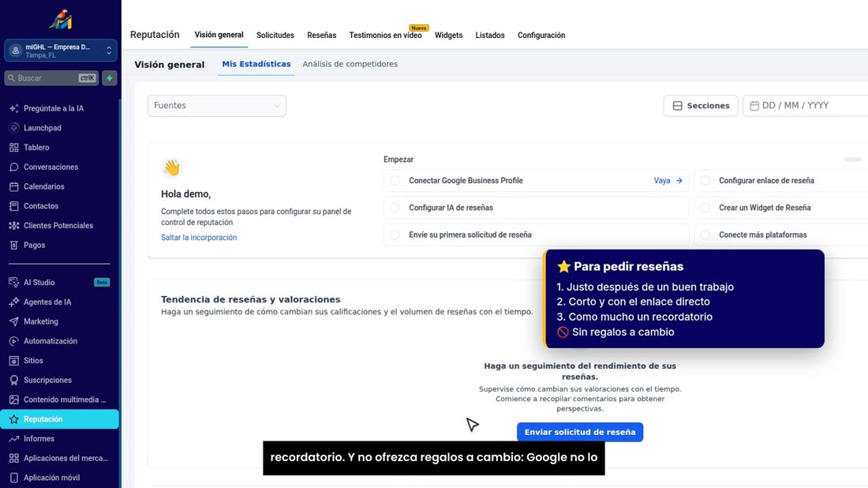
Task: Click the Configurar IA de reseñas step
Action: pyautogui.click(x=537, y=208)
